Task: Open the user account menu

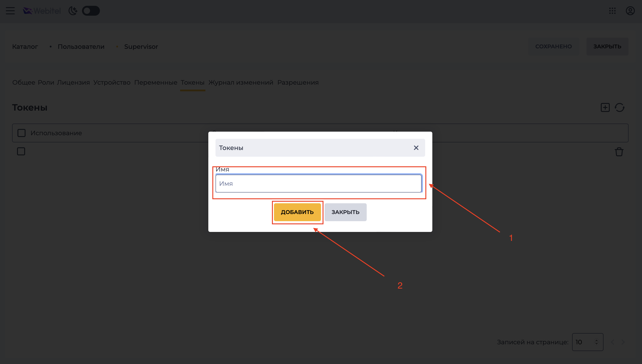Action: [630, 11]
